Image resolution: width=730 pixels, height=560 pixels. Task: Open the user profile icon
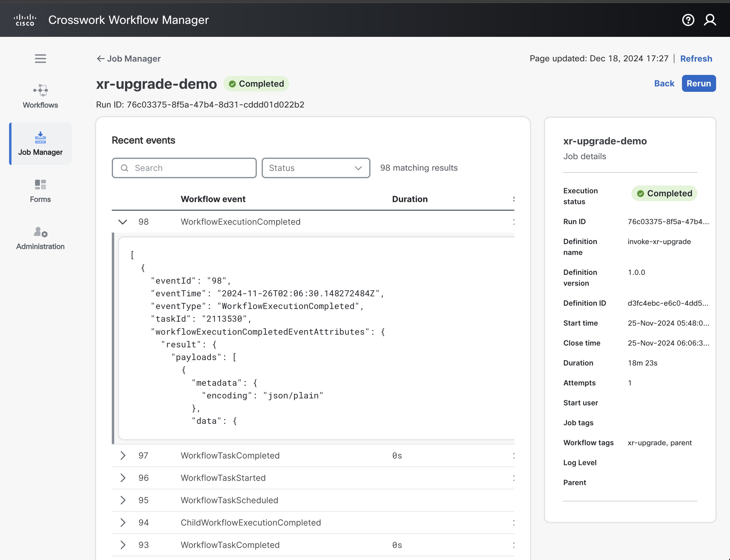pos(710,20)
